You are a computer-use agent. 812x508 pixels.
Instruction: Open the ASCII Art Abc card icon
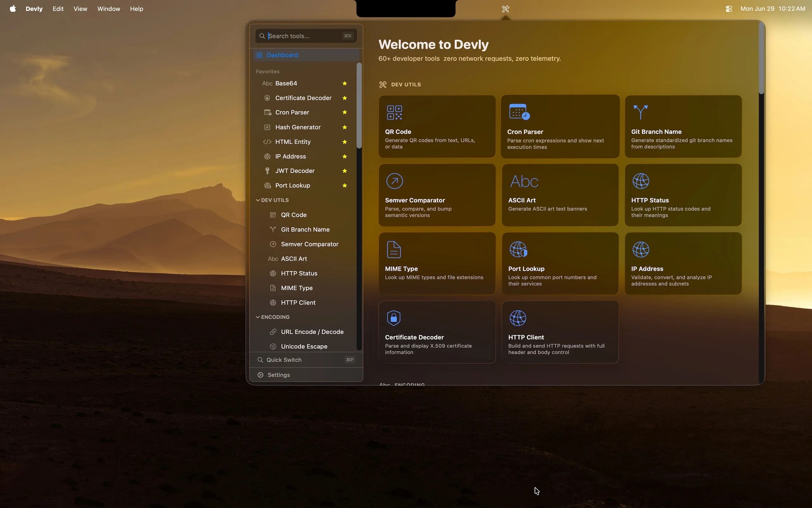[524, 181]
